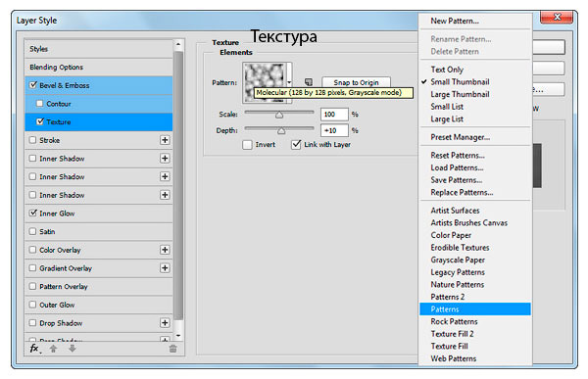Add Color Overlay copy via plus icon

[165, 250]
